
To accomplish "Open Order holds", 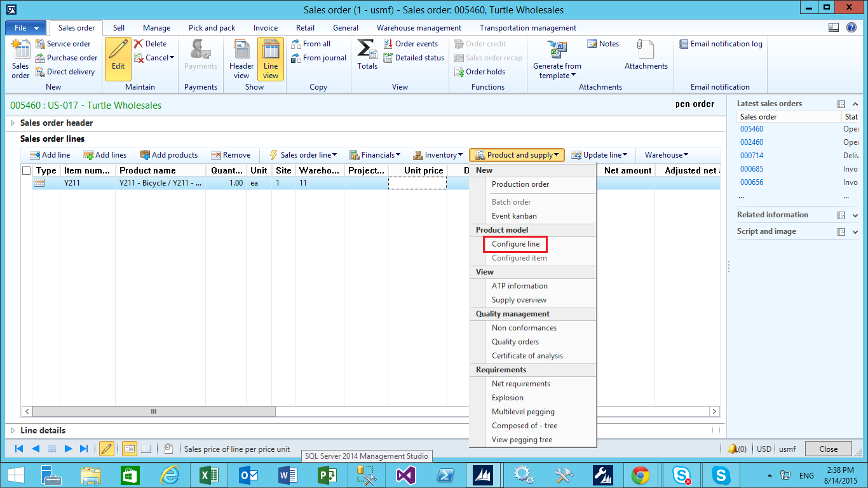I will (480, 72).
